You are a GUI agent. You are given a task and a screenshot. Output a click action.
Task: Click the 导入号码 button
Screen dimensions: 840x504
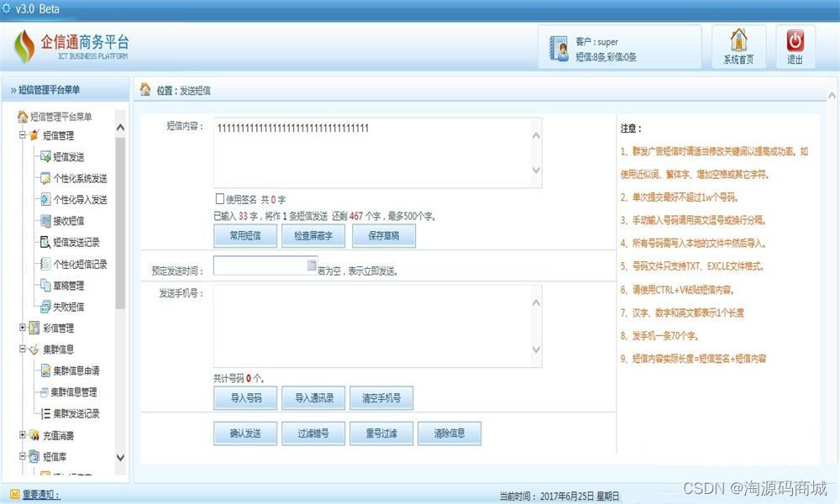pyautogui.click(x=245, y=398)
